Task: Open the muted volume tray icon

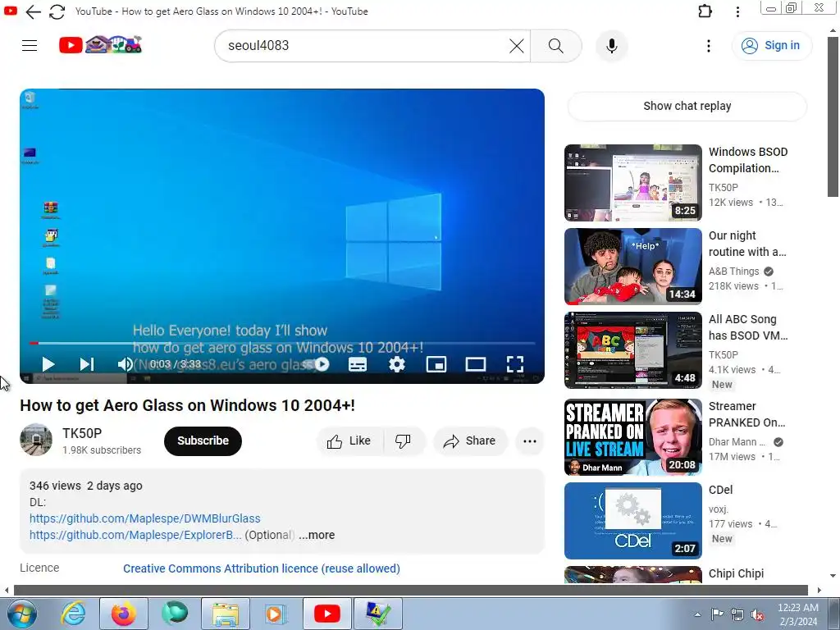Action: [757, 614]
